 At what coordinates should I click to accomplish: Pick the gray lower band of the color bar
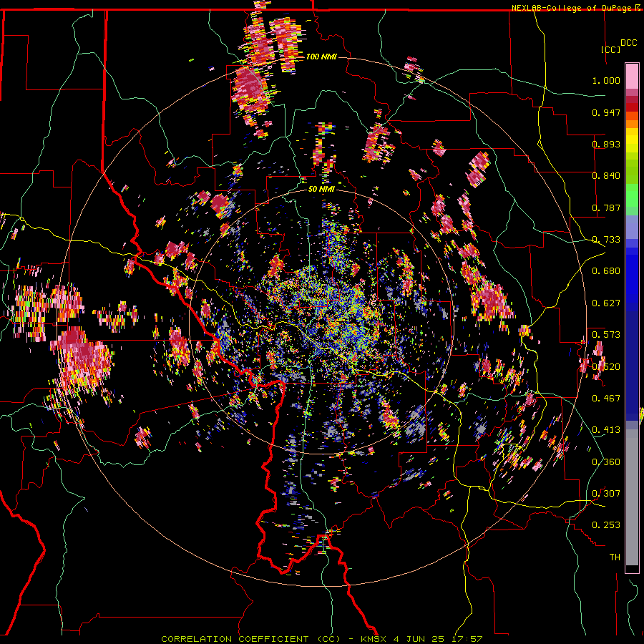coord(632,497)
